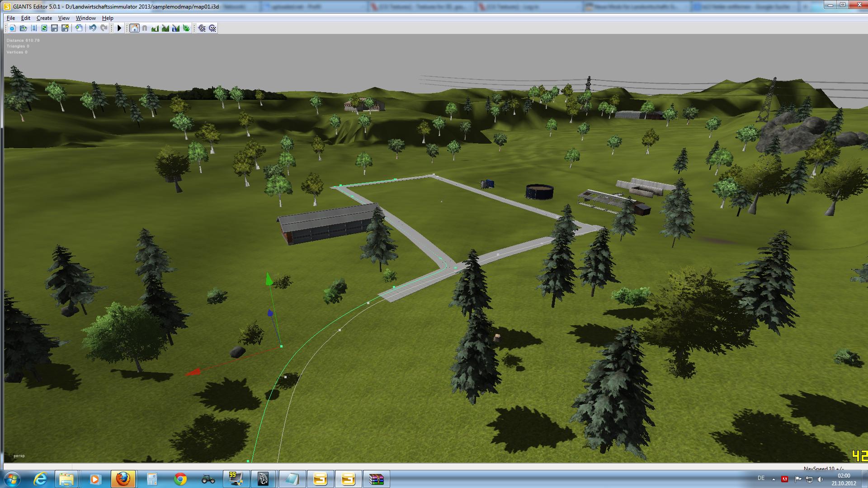Open the Create menu

click(x=44, y=18)
